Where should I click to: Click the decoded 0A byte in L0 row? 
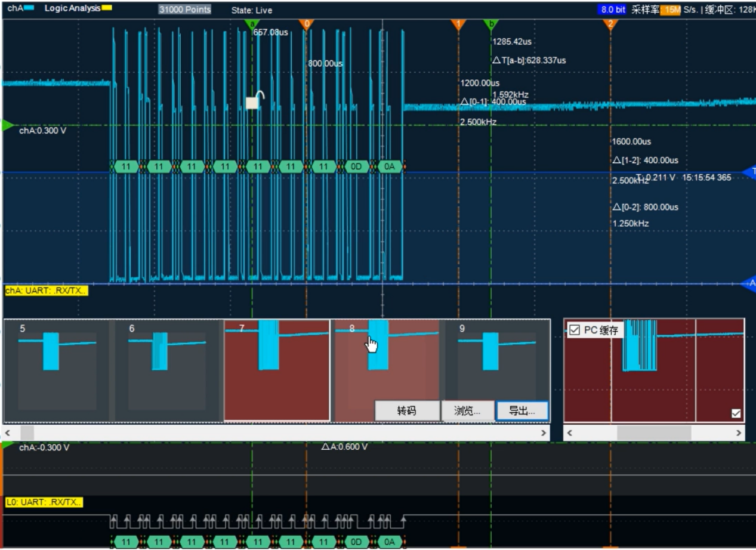click(x=389, y=542)
